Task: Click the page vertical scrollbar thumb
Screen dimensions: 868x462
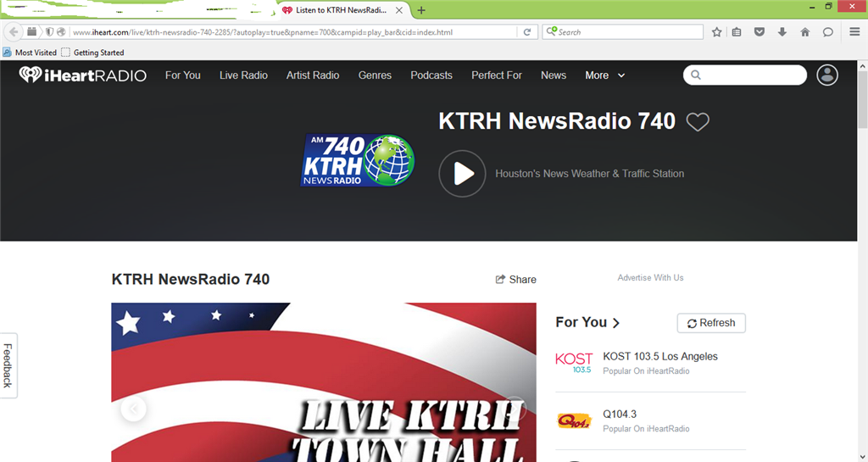Action: click(862, 99)
